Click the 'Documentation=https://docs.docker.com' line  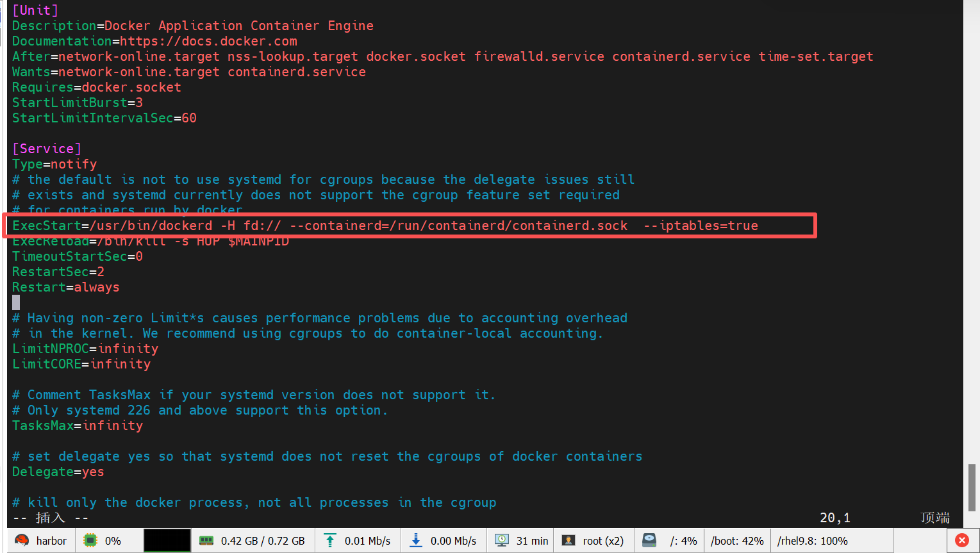(154, 41)
